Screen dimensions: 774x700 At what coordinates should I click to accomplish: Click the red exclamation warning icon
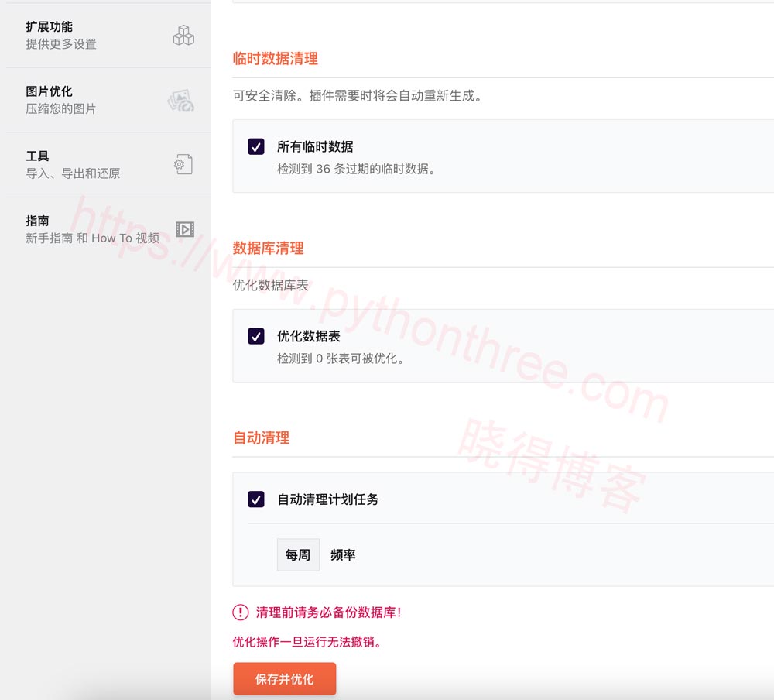tap(241, 612)
